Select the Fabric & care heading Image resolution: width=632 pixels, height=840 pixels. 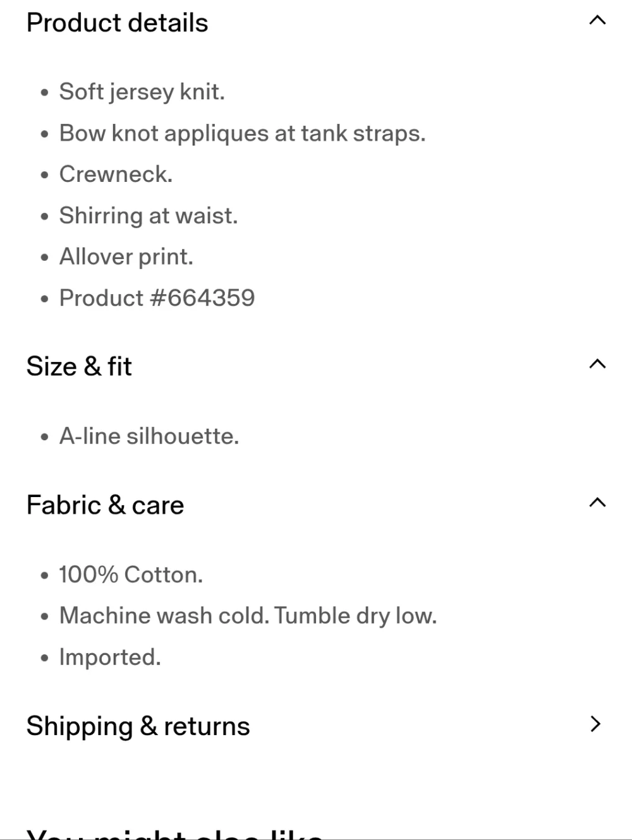tap(106, 505)
